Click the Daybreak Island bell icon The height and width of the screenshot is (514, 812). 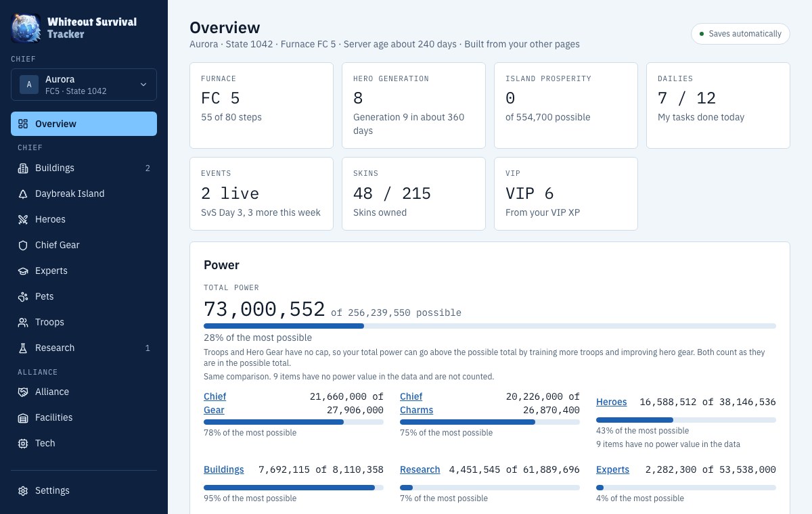pyautogui.click(x=23, y=193)
